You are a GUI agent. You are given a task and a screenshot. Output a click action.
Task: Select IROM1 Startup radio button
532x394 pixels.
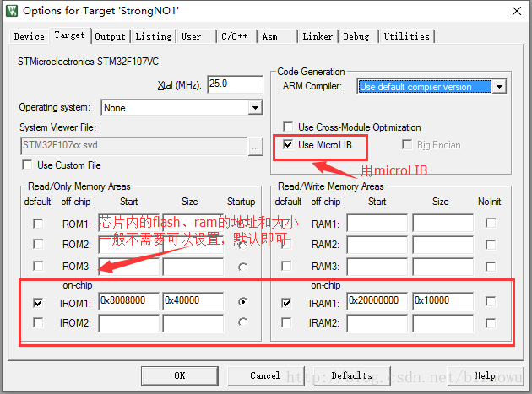242,301
